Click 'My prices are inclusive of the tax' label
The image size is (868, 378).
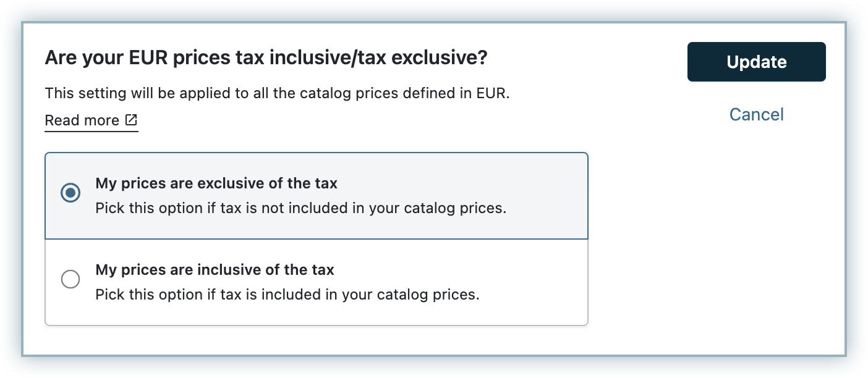[215, 270]
